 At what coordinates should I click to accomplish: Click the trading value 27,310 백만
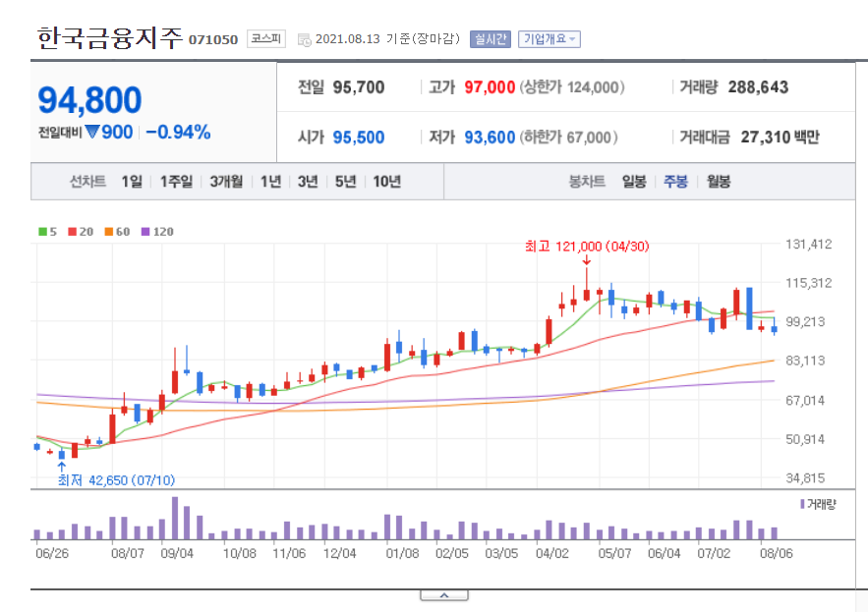(x=780, y=138)
